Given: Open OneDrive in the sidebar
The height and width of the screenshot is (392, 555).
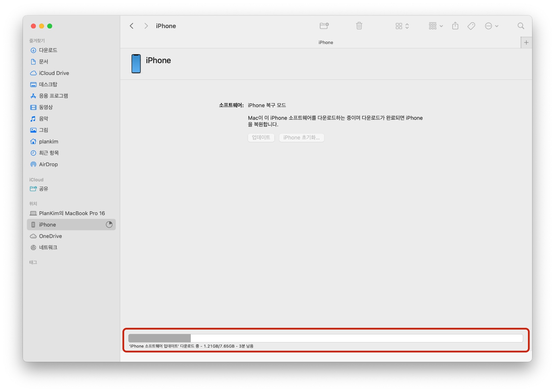Looking at the screenshot, I should [x=71, y=236].
